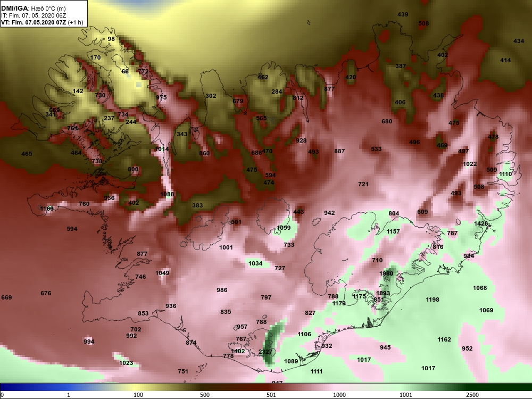Click the 462 value in the north
The height and width of the screenshot is (399, 532).
tap(263, 77)
